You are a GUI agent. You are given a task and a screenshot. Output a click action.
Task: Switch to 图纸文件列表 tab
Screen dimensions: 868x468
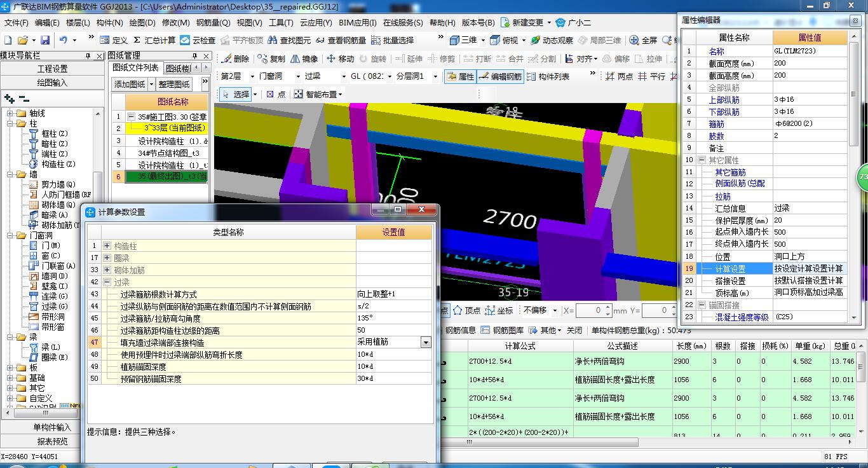135,68
